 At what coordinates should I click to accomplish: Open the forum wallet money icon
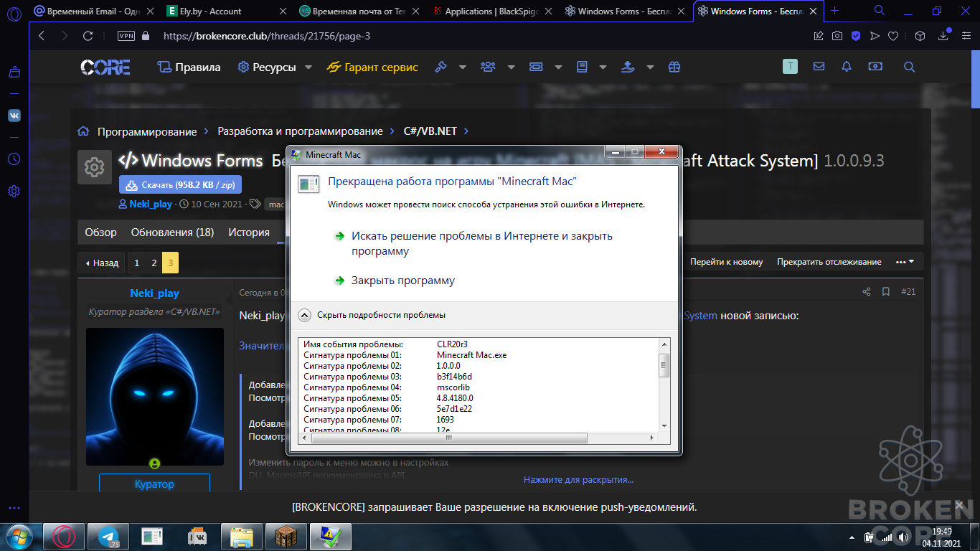click(875, 67)
